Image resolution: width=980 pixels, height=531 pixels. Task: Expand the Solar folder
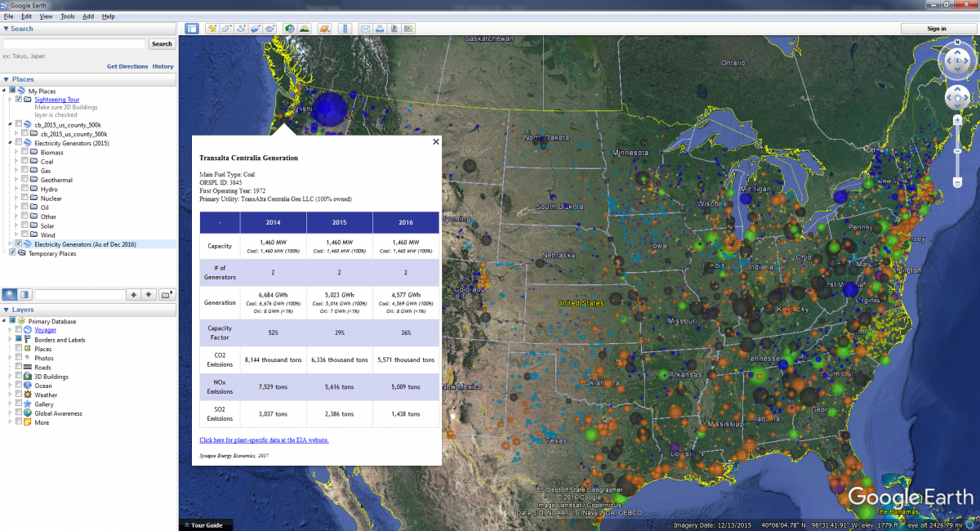(16, 226)
